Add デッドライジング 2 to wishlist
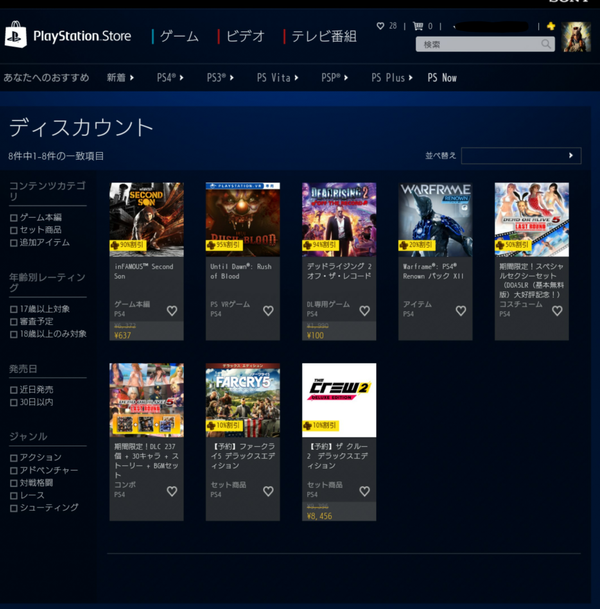This screenshot has height=609, width=600. pos(365,311)
